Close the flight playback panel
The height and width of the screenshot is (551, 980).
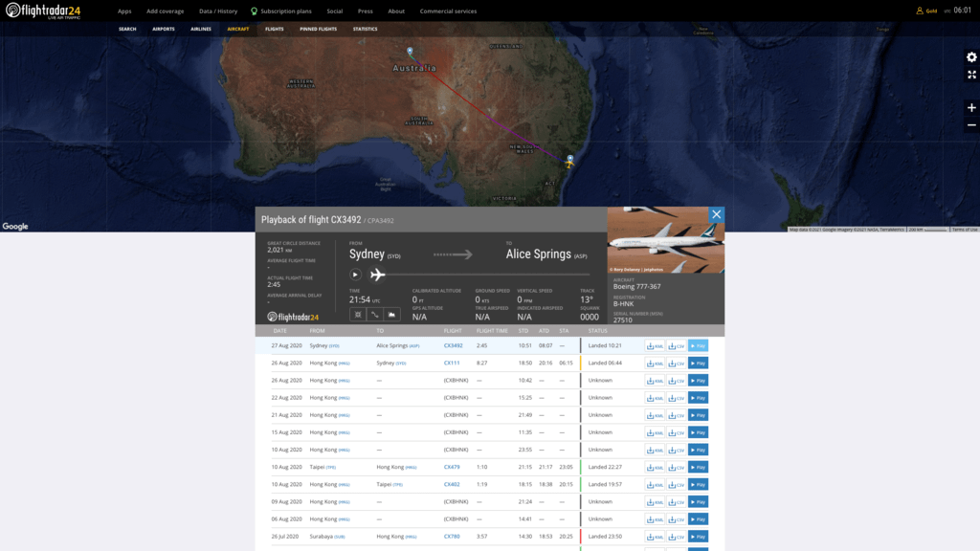coord(716,214)
